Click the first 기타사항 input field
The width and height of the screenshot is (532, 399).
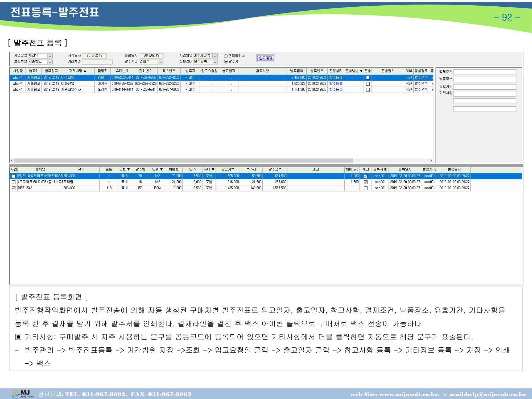[x=485, y=94]
